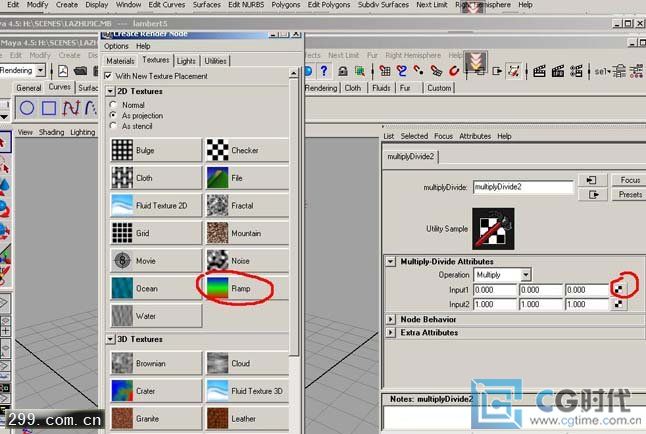
Task: Select the multiplyDivide2 node tab
Action: [x=411, y=157]
